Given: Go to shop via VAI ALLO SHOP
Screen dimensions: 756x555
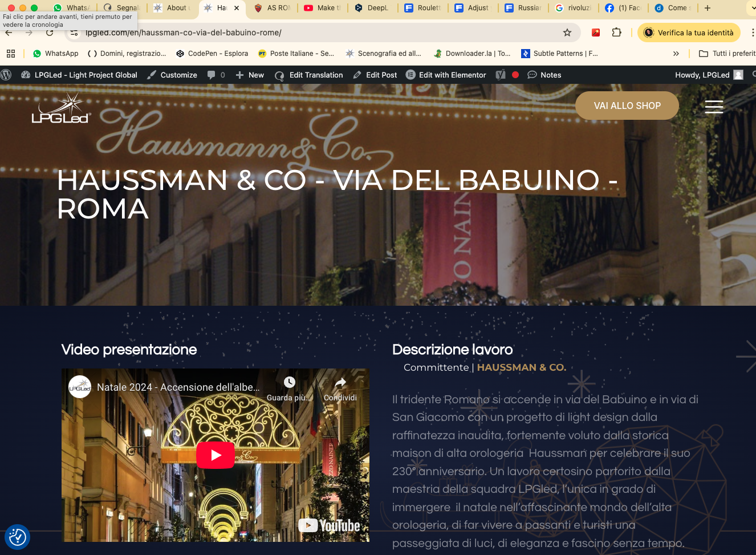Looking at the screenshot, I should coord(627,106).
